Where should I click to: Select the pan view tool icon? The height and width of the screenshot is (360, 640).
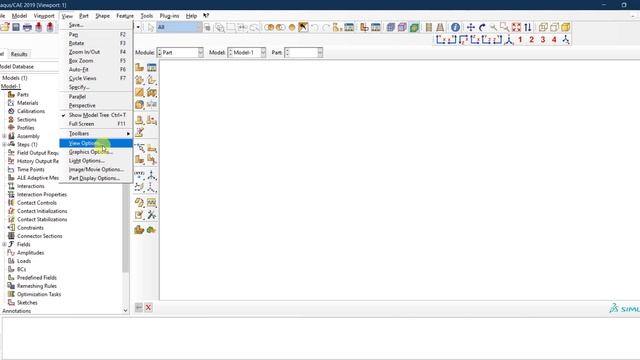tap(471, 27)
